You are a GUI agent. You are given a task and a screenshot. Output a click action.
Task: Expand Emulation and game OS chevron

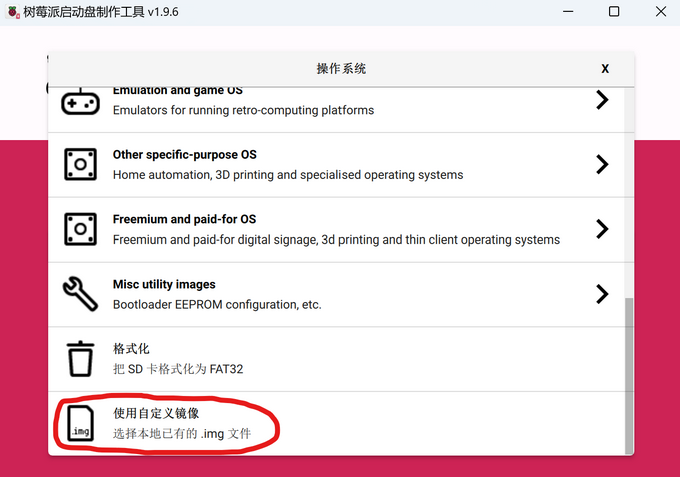(x=602, y=100)
